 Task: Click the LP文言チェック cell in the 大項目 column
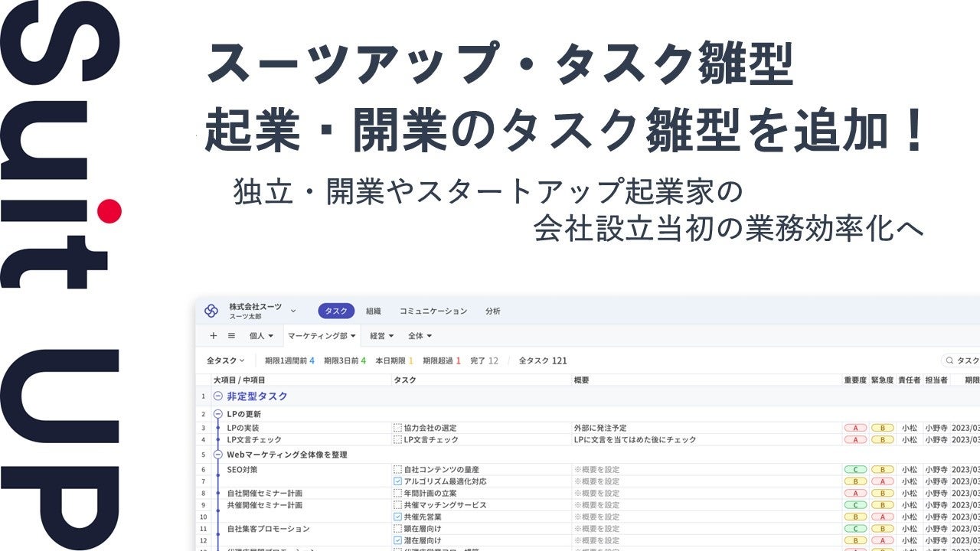tap(254, 440)
